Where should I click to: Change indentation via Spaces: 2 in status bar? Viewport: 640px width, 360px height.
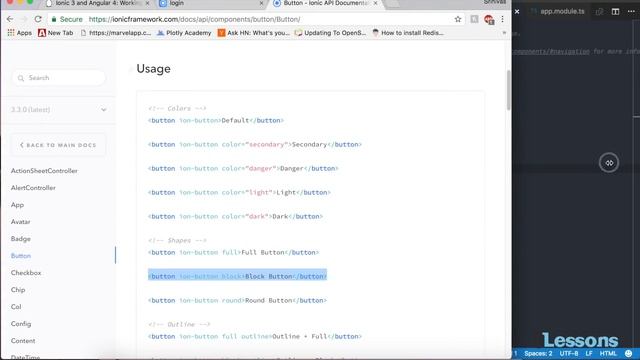click(x=538, y=353)
